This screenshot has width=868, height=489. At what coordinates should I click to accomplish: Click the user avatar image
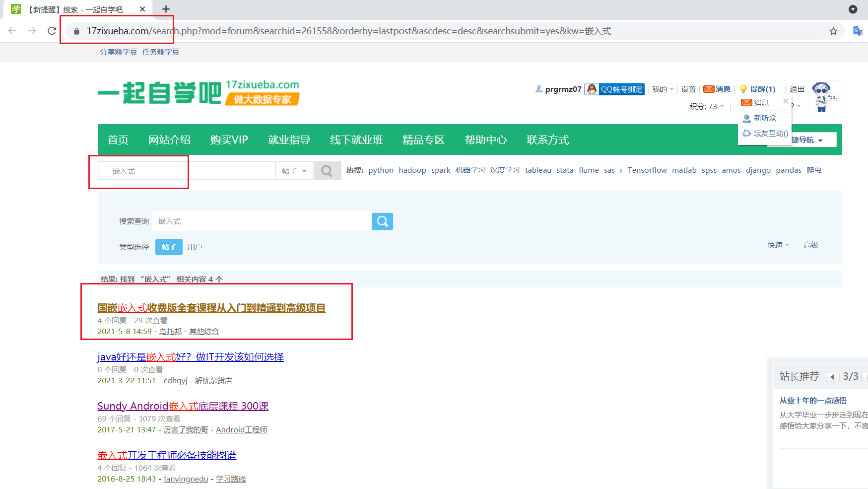[x=825, y=97]
